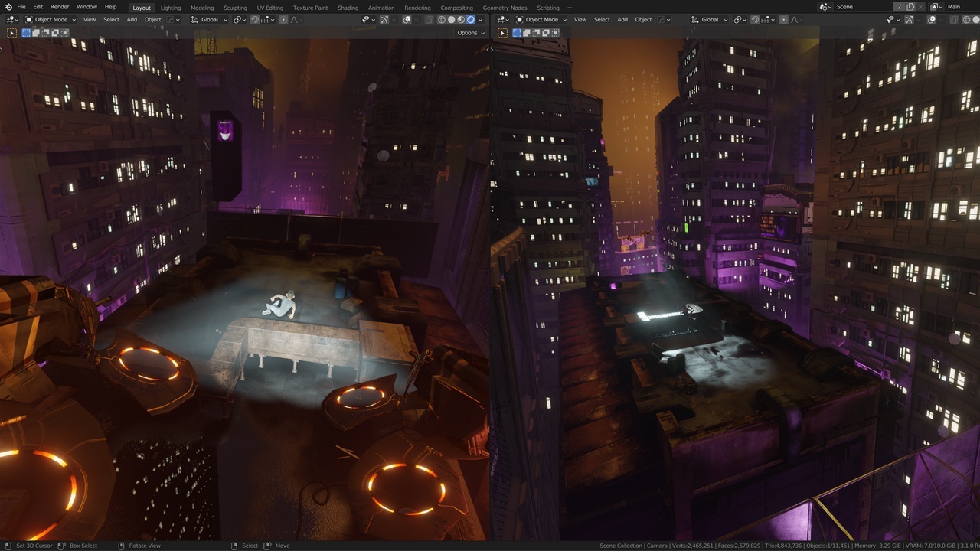Switch left viewport to wireframe shading
The image size is (980, 551).
tap(443, 20)
